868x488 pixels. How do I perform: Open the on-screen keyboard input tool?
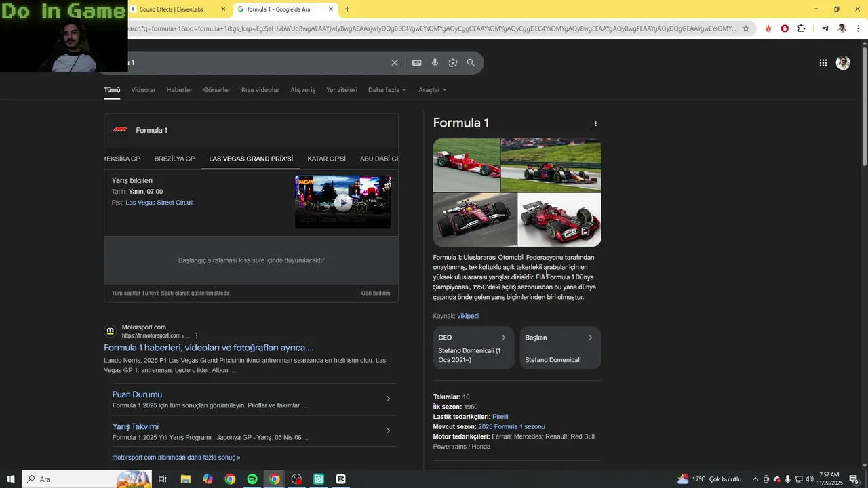416,63
